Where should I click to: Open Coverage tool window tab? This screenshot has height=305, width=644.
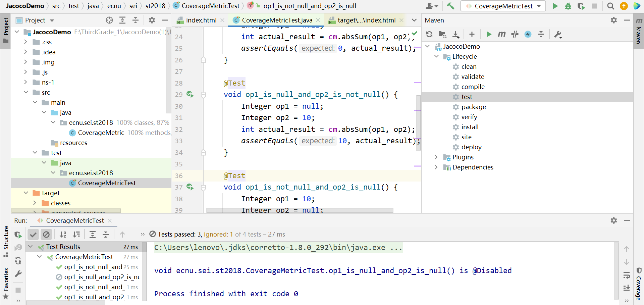click(639, 284)
